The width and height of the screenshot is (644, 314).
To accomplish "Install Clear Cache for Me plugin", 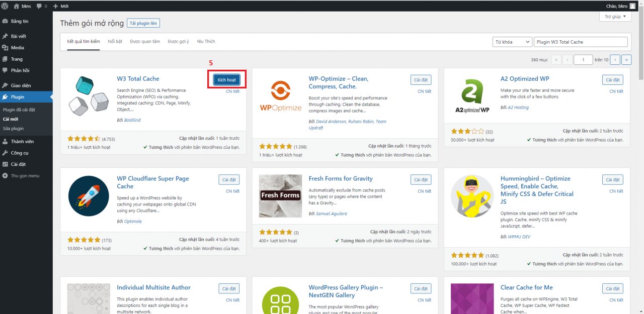I will 613,289.
